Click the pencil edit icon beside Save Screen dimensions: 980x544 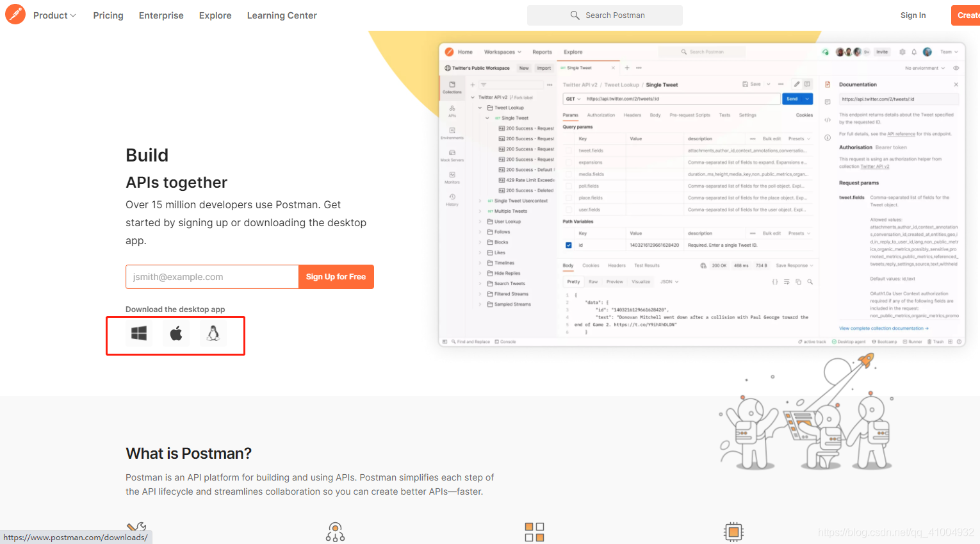tap(797, 84)
